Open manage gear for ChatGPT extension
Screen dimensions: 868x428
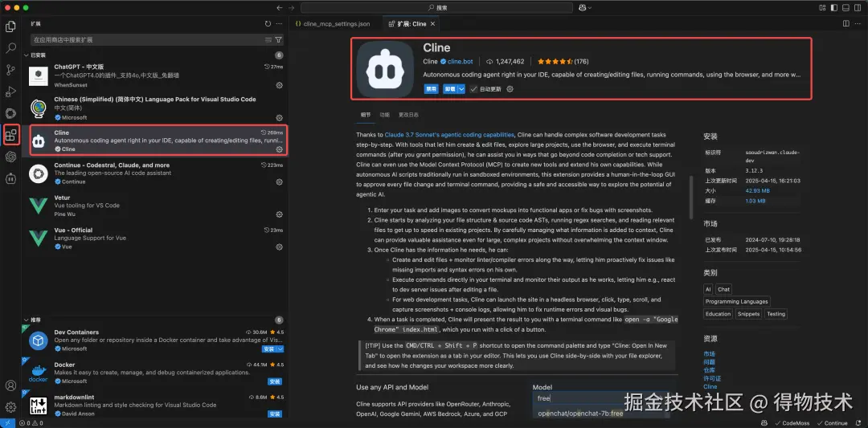[280, 85]
